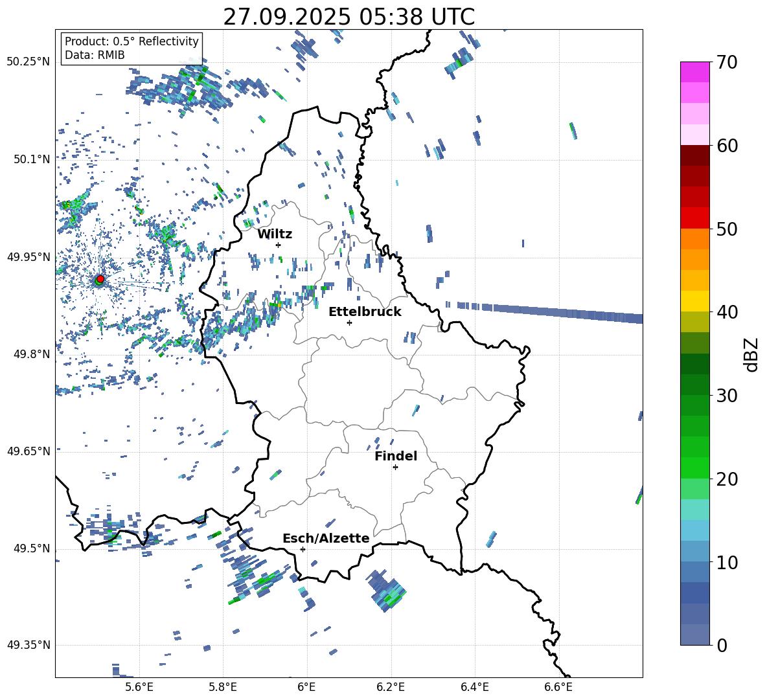This screenshot has height=700, width=767.
Task: Click the red radar site marker
Action: click(x=100, y=278)
